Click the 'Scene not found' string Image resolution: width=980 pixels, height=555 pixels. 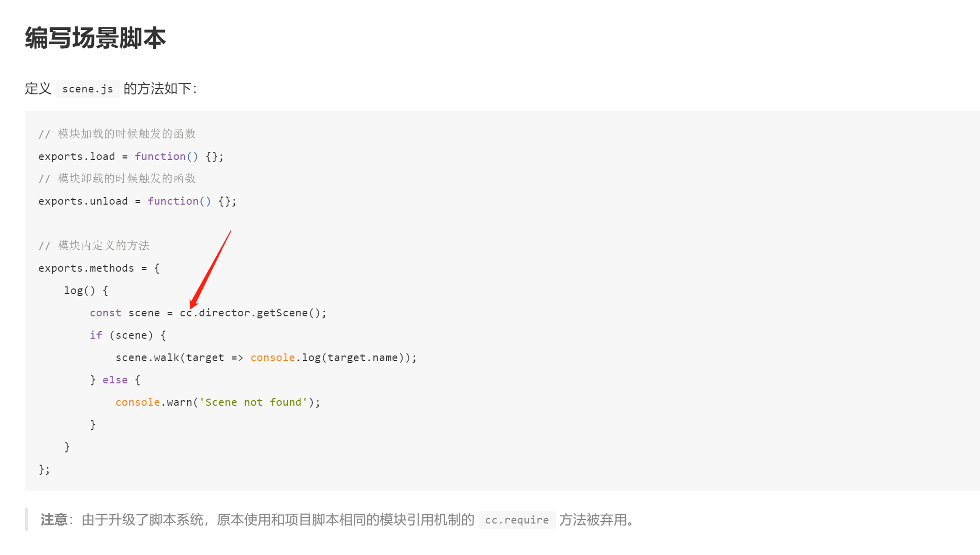(x=254, y=402)
